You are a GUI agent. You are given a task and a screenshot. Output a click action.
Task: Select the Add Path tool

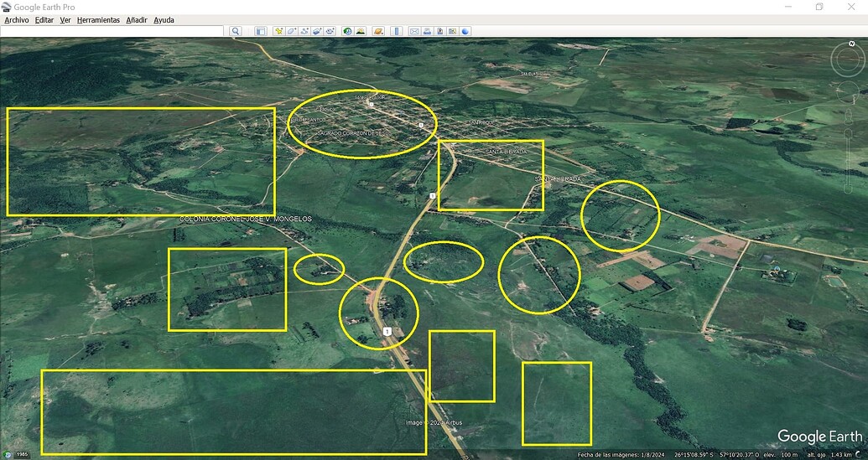pos(304,31)
